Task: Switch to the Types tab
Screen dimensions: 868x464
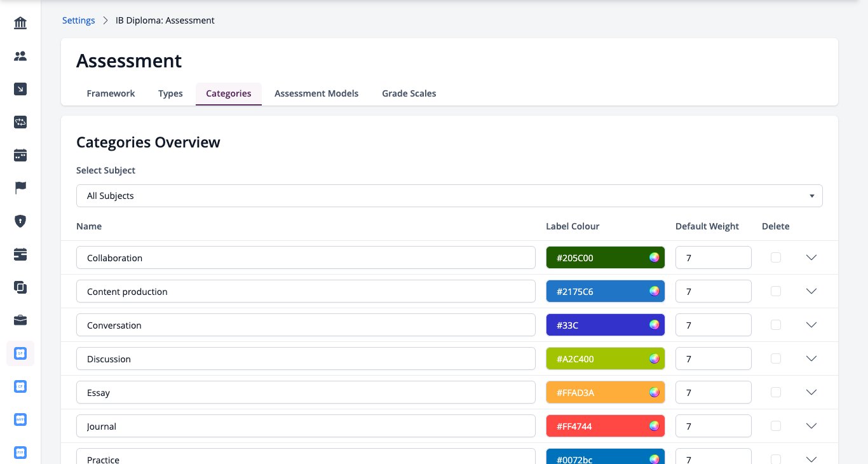Action: click(x=170, y=93)
